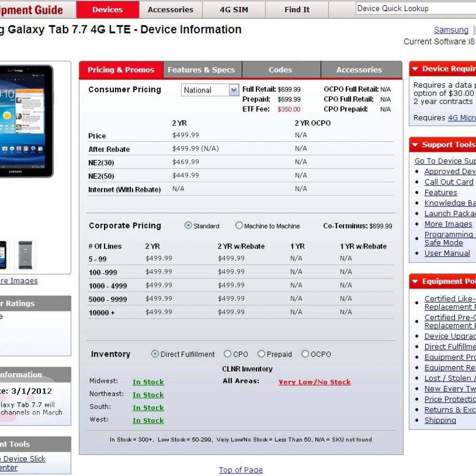The width and height of the screenshot is (476, 476).
Task: Choose the OCPO inventory radio button
Action: (305, 354)
